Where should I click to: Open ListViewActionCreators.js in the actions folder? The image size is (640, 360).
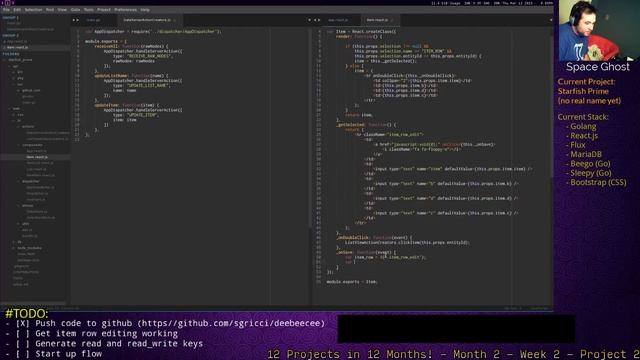[47, 139]
